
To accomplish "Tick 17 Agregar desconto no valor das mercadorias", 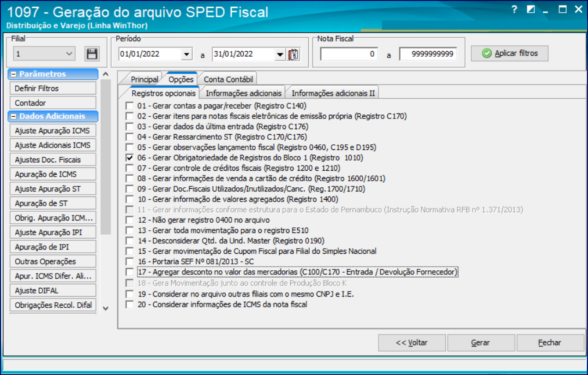I will 130,272.
